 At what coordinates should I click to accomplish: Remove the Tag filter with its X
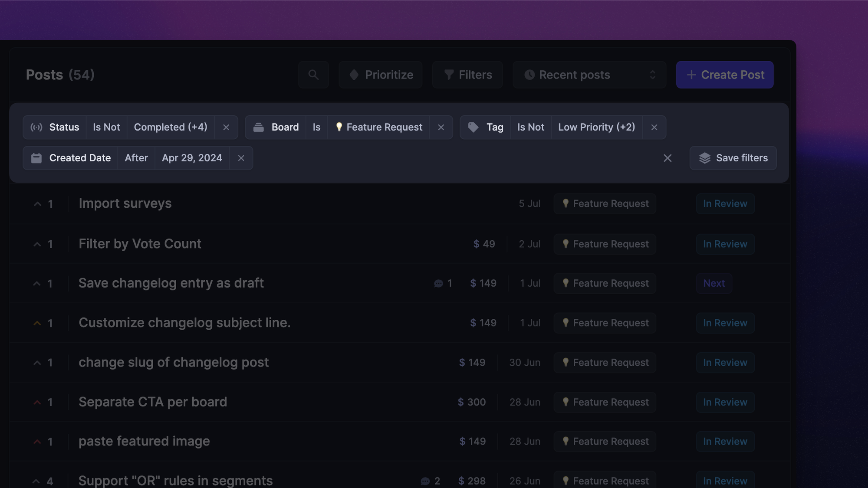pyautogui.click(x=654, y=127)
